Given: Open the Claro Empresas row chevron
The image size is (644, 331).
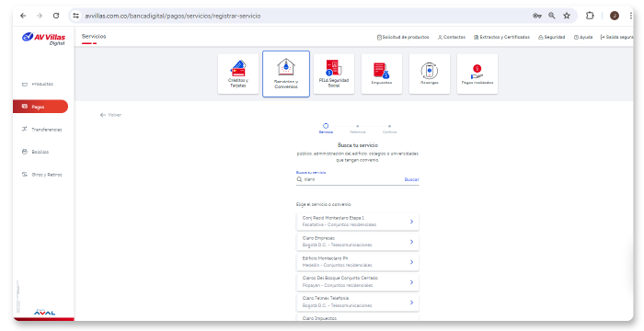Looking at the screenshot, I should 411,242.
